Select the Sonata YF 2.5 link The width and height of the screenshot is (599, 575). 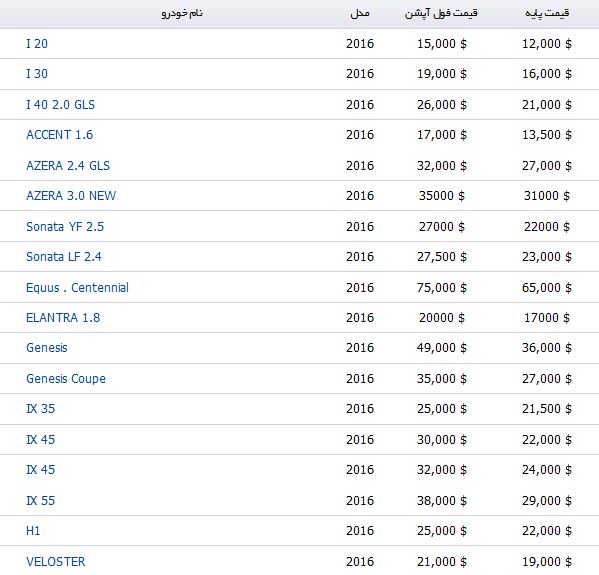65,226
